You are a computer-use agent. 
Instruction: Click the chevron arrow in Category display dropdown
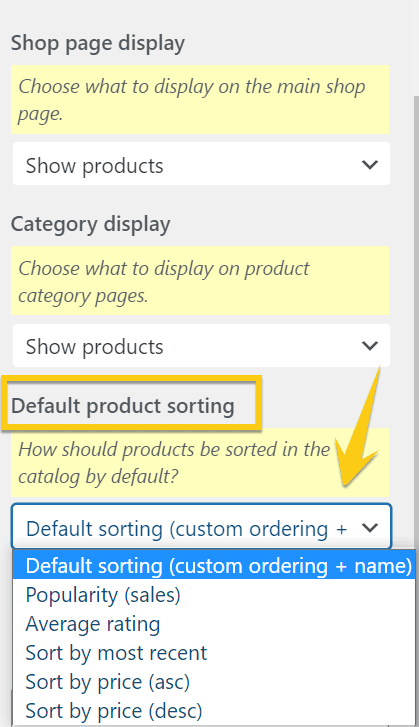click(369, 346)
